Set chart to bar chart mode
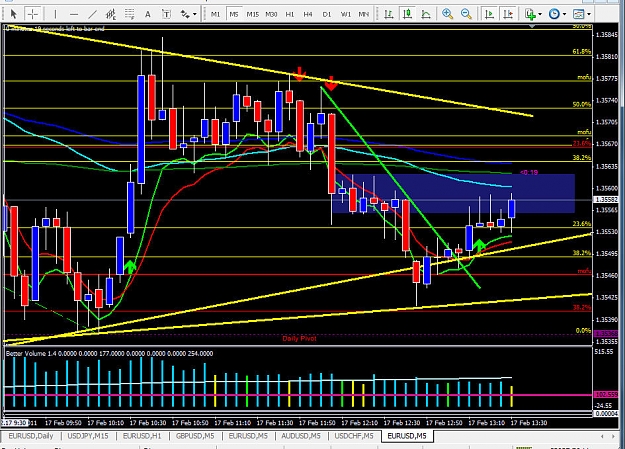625x449 pixels. (389, 14)
